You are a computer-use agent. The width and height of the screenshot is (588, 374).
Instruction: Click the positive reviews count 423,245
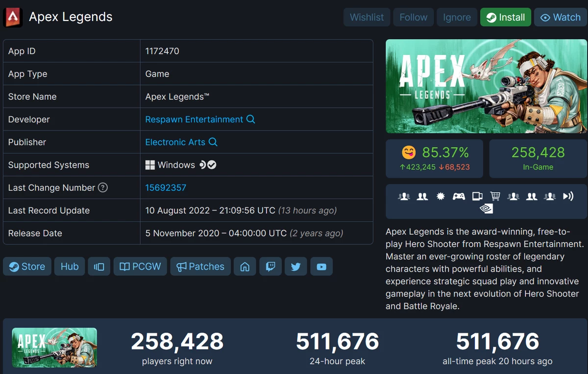(418, 167)
